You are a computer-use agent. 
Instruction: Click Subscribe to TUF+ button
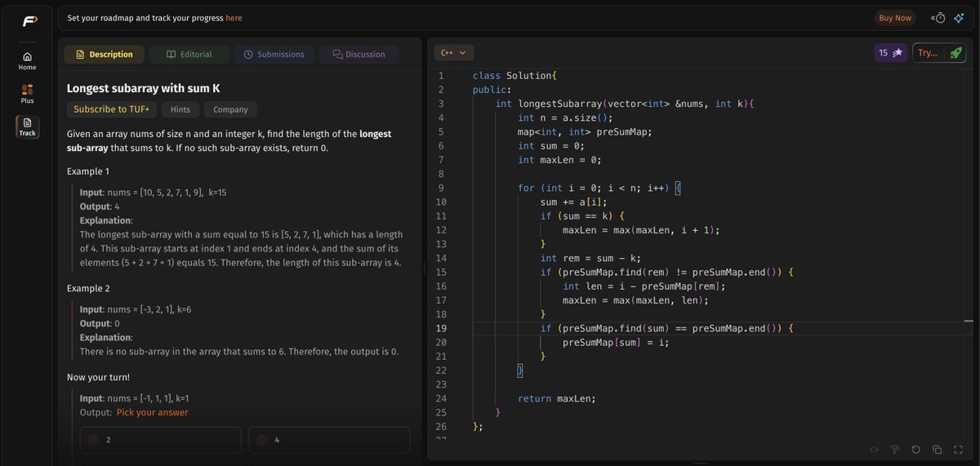[112, 109]
